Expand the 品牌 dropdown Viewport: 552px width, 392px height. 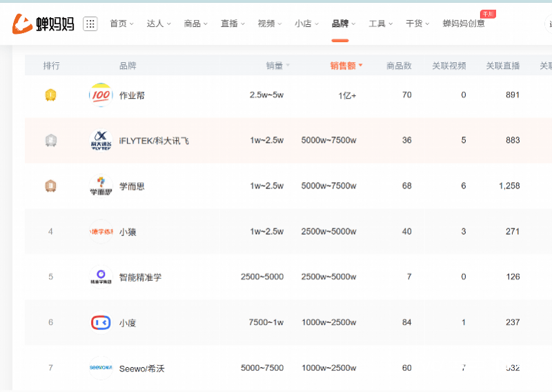344,23
